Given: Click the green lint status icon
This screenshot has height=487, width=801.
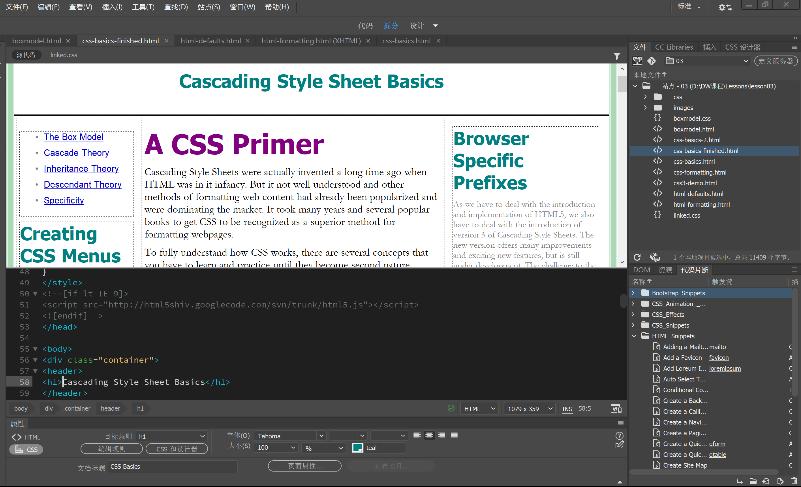Looking at the screenshot, I should 451,408.
